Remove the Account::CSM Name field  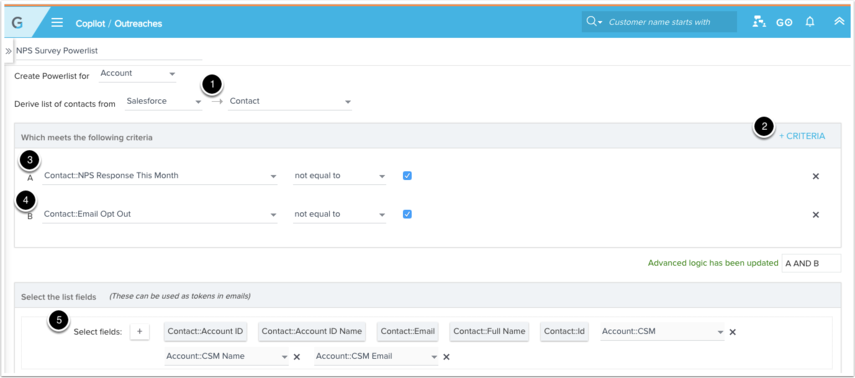tap(297, 357)
